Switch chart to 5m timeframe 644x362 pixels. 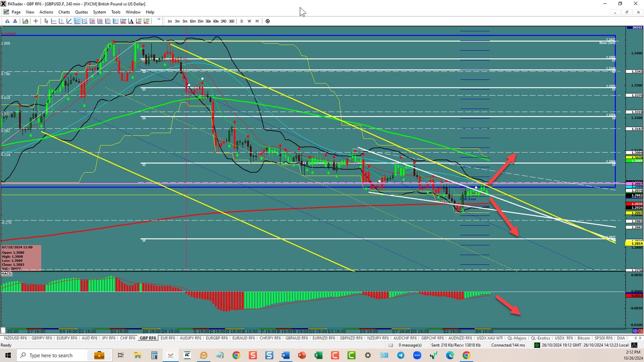click(x=185, y=21)
